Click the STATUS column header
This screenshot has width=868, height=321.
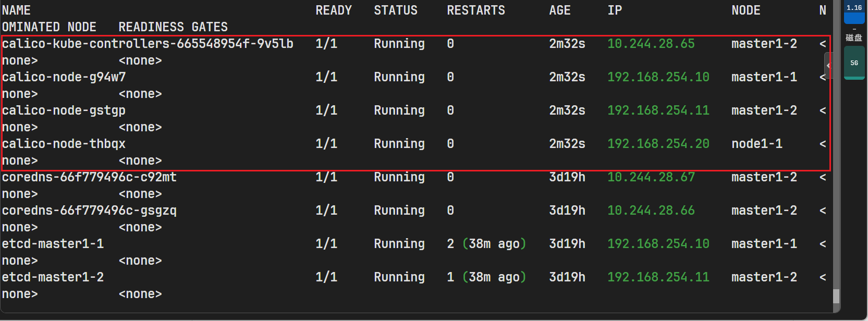[x=395, y=10]
